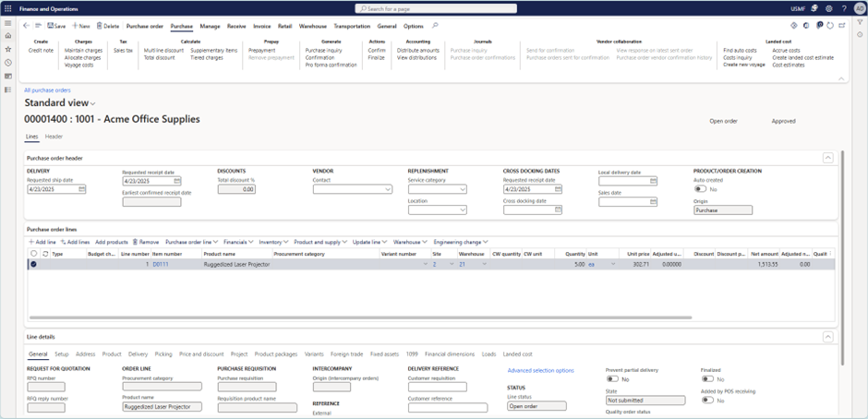The height and width of the screenshot is (419, 868).
Task: Click the Open in Office icon
Action: coord(806,26)
